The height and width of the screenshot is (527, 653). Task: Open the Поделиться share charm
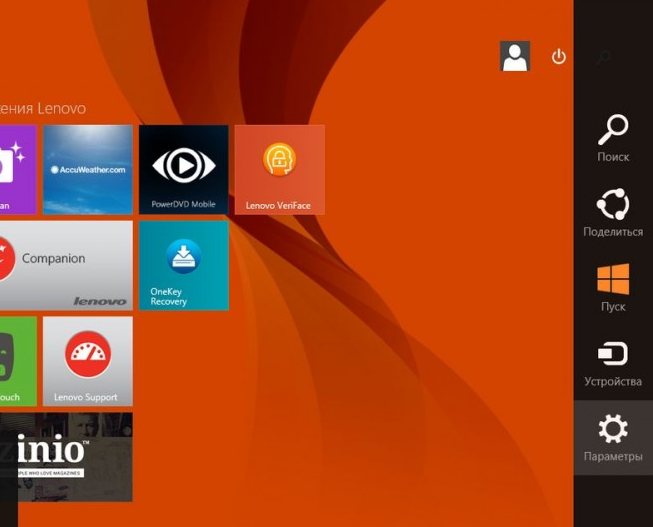pyautogui.click(x=612, y=213)
